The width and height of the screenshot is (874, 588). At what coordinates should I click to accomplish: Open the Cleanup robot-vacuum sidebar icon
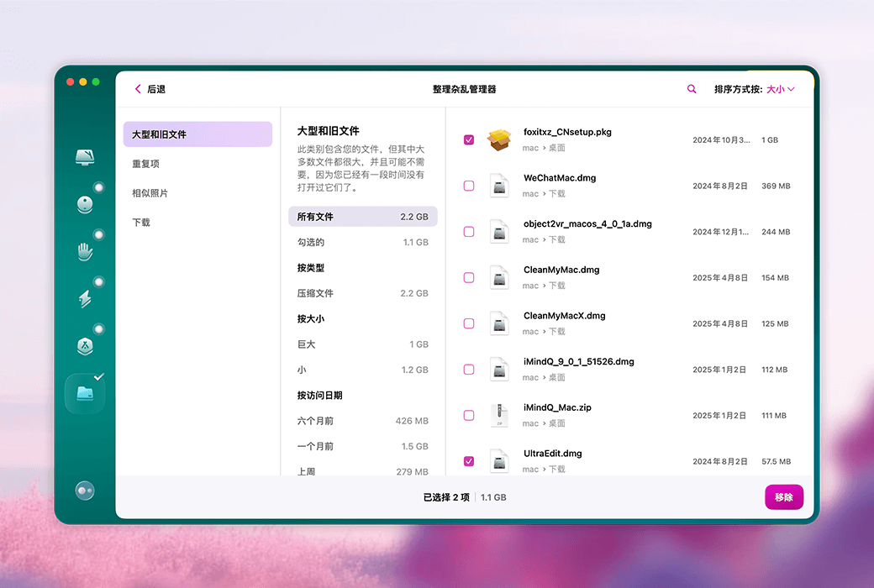(x=85, y=205)
